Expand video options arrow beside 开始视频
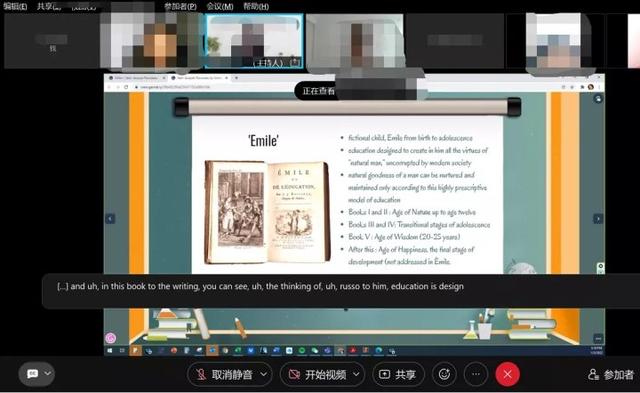The height and width of the screenshot is (393, 640). click(x=356, y=374)
